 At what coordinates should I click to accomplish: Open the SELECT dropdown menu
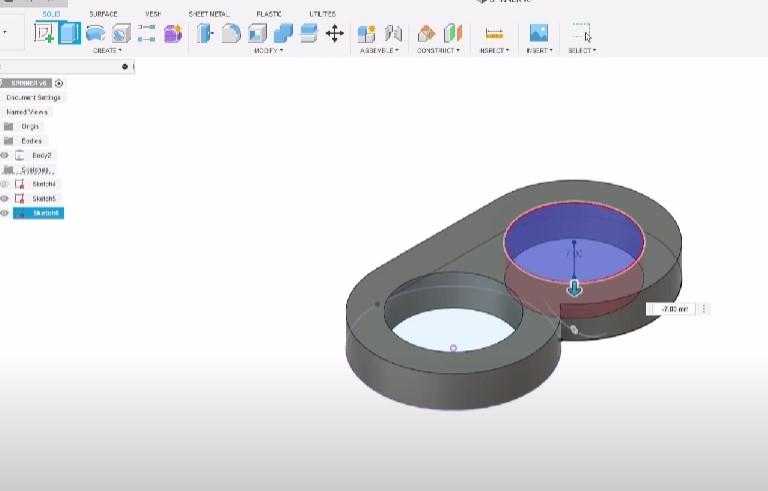point(582,50)
